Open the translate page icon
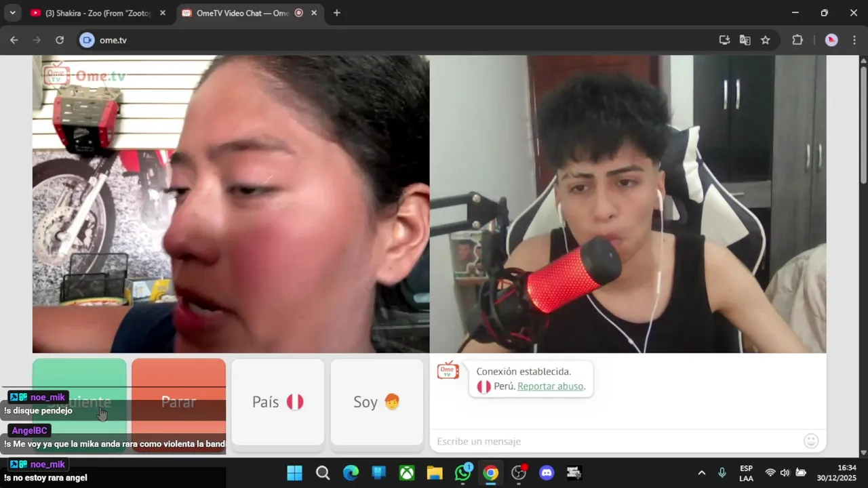The width and height of the screenshot is (868, 488). click(745, 40)
